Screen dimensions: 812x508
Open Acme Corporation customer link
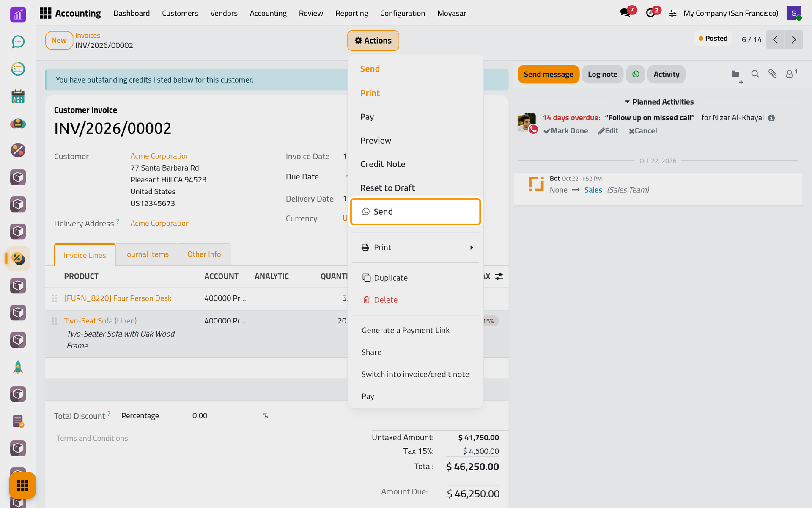pos(160,156)
